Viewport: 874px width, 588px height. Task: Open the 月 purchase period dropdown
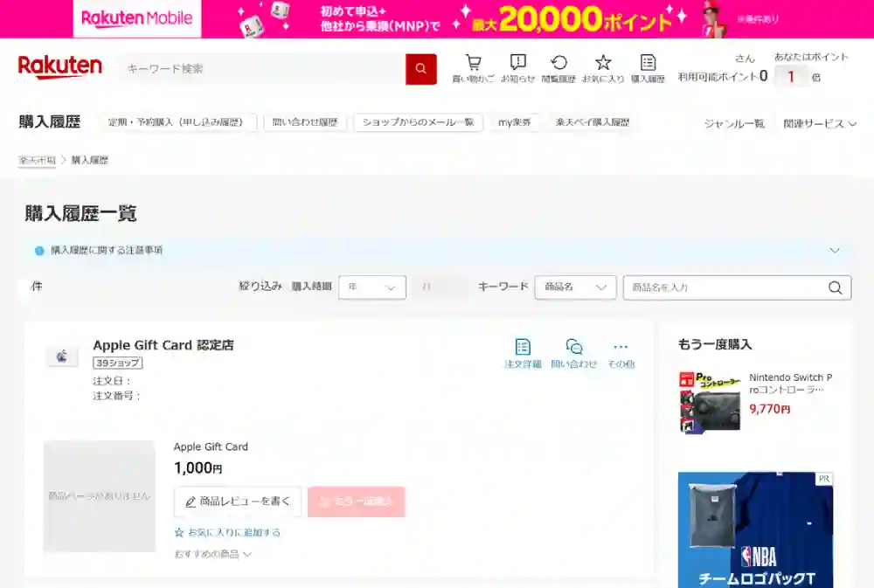[x=440, y=287]
